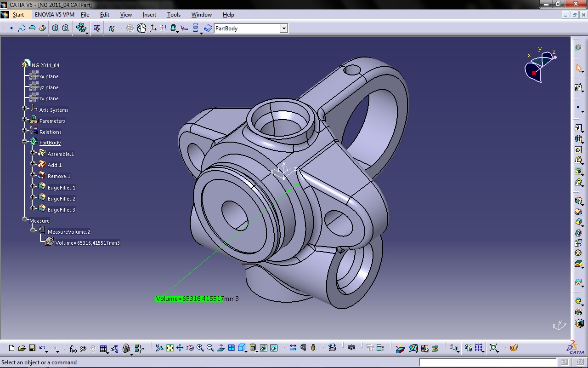
Task: Open the ENOVIA V5 VPM menu
Action: pos(55,15)
